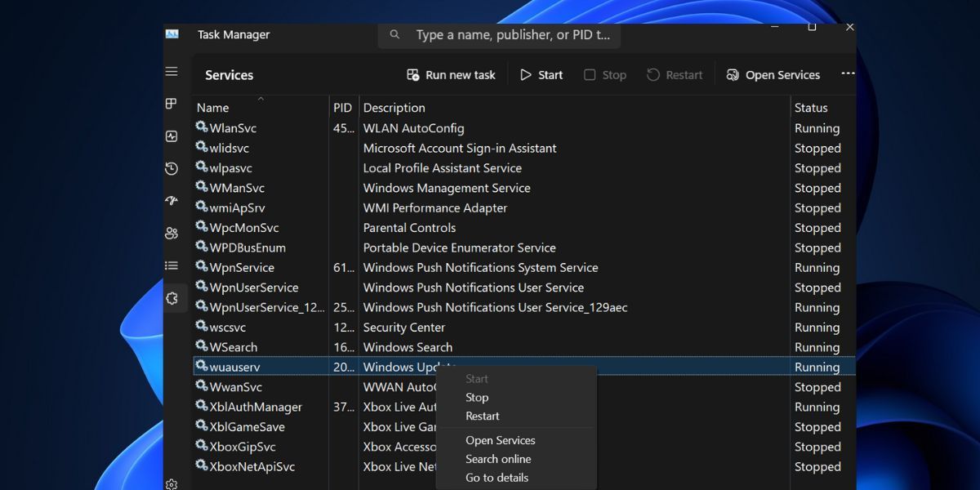Open the Details page
The width and height of the screenshot is (980, 490).
point(171,265)
